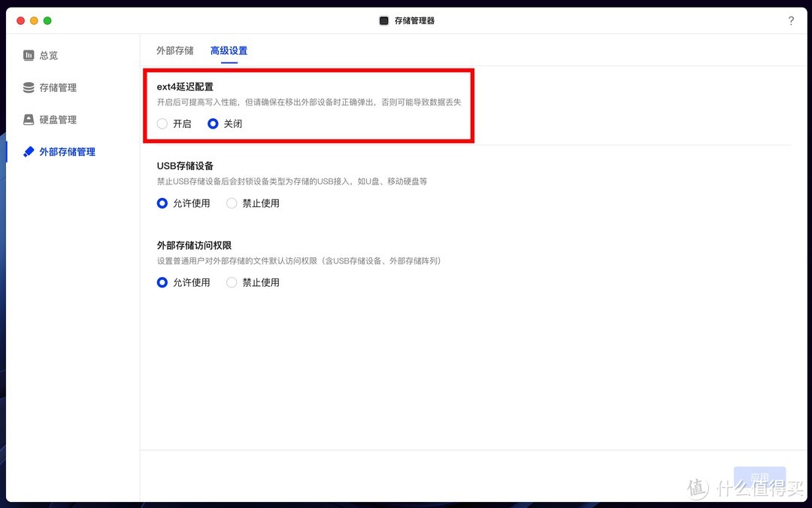Open the 高级设置 tab
This screenshot has width=812, height=508.
pyautogui.click(x=229, y=50)
